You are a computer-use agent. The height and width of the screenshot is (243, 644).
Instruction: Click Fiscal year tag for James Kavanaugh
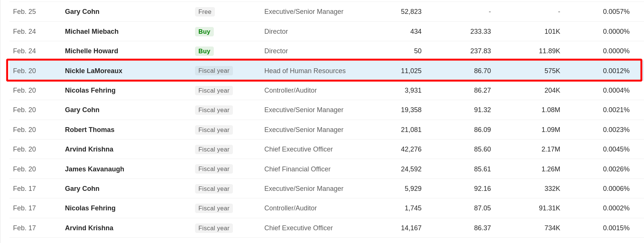[x=214, y=169]
